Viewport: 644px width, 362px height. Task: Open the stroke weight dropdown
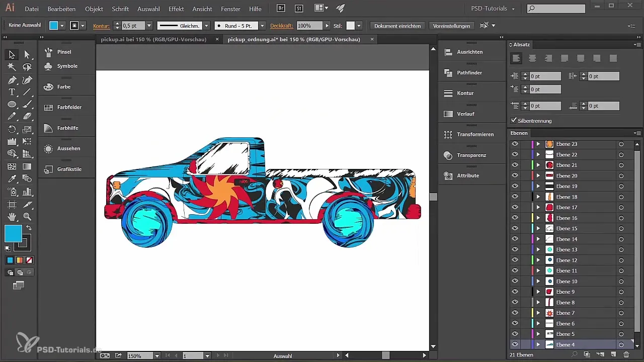tap(149, 26)
